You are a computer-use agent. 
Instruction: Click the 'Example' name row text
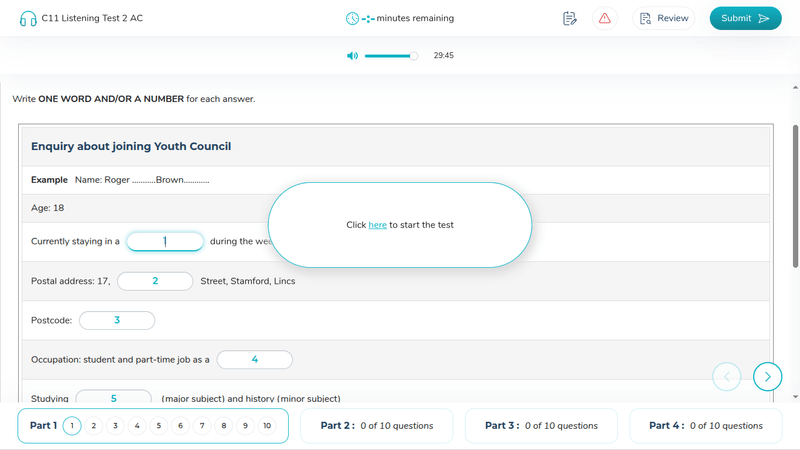coord(120,180)
